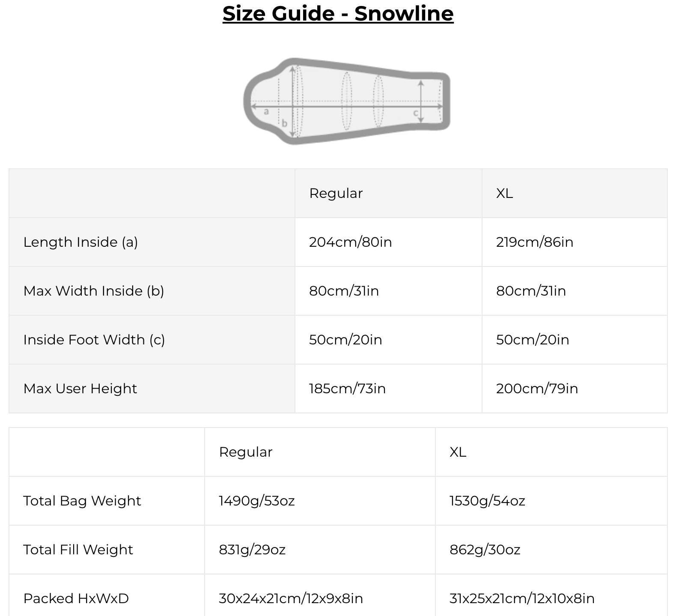Click the 200cm/79in max height value
The width and height of the screenshot is (673, 616).
point(537,389)
